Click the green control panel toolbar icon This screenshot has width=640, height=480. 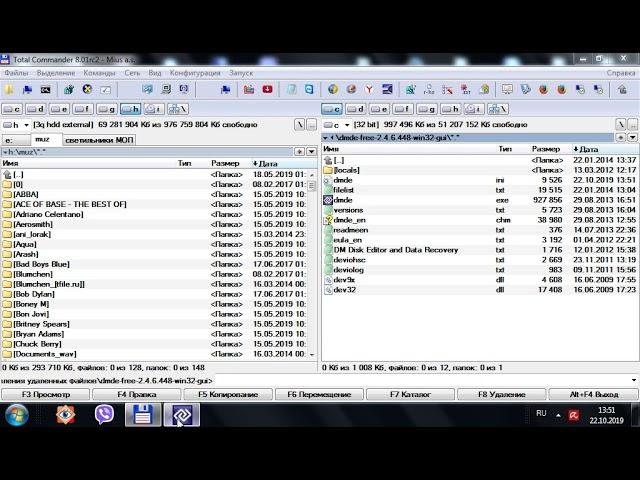pyautogui.click(x=69, y=89)
